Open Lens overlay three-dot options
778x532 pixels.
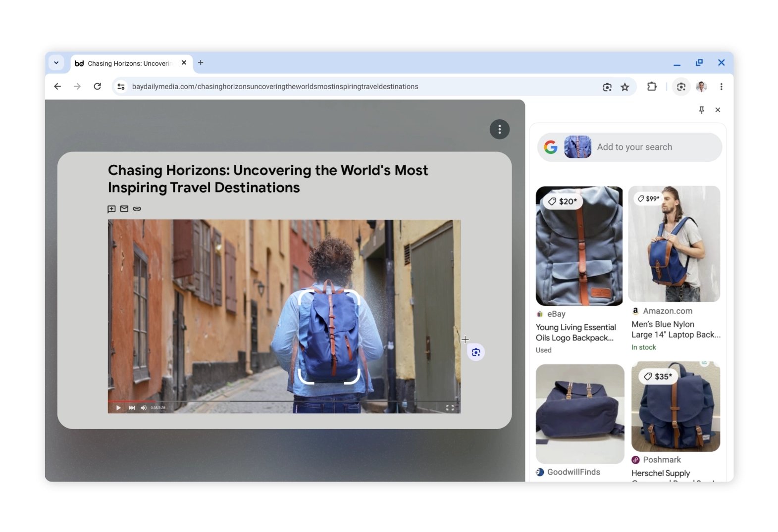coord(499,129)
